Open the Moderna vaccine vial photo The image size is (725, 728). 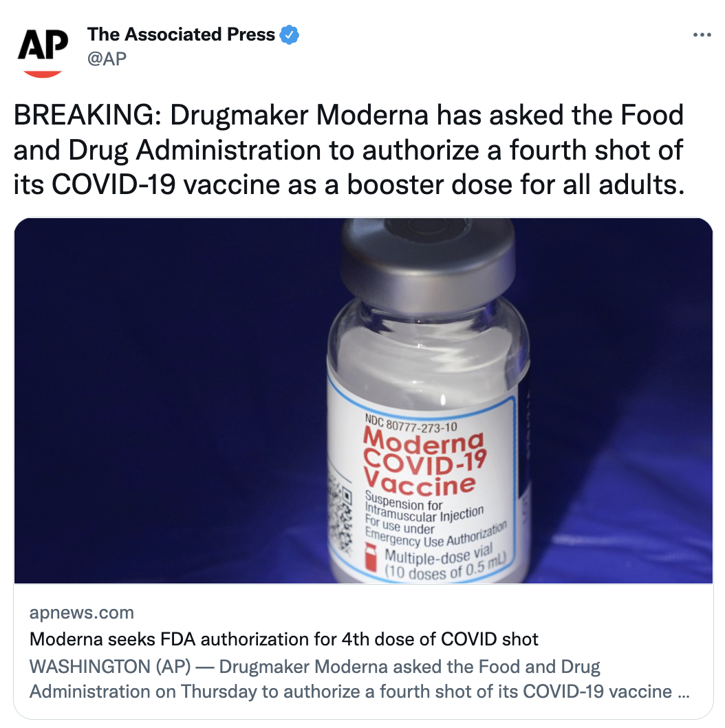click(x=363, y=400)
